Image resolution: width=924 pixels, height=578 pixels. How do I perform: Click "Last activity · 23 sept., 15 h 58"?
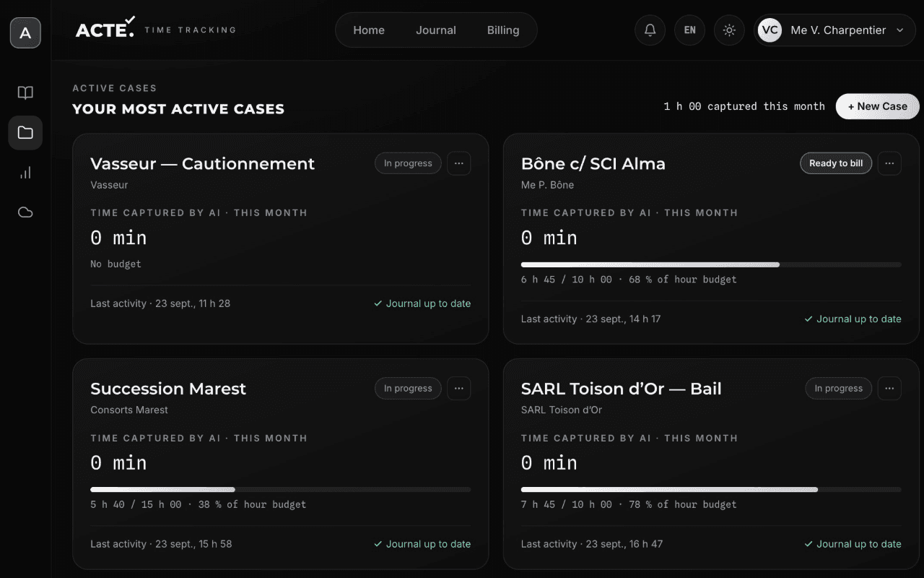coord(161,544)
